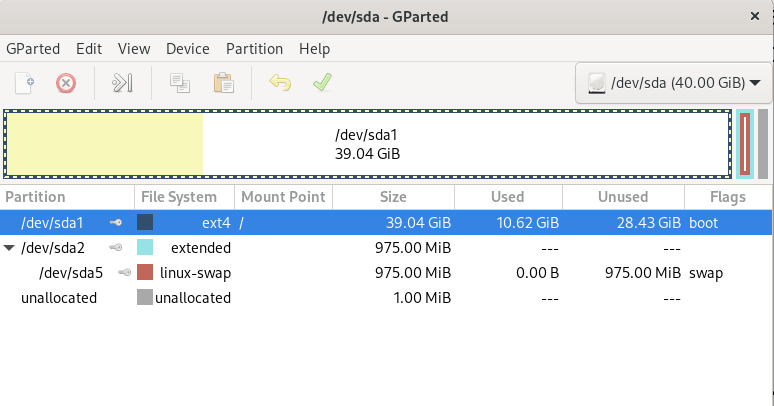774x406 pixels.
Task: Click the red linux-swap color swatch
Action: 145,272
